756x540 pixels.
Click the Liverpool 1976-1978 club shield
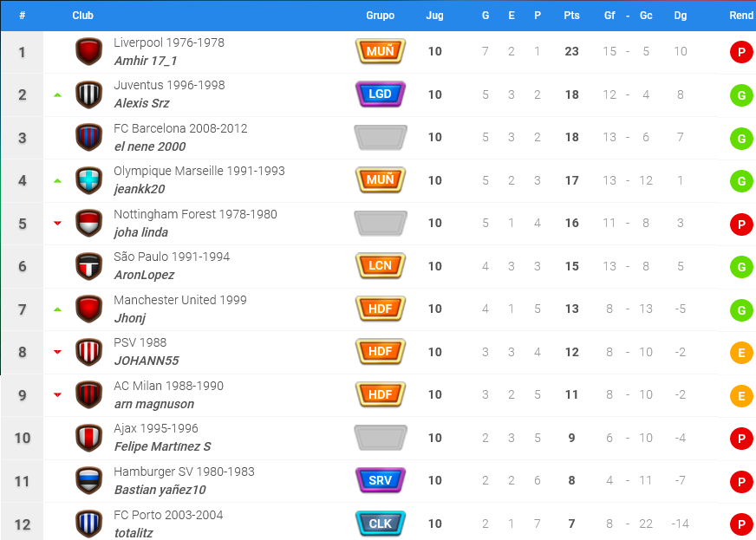click(x=89, y=52)
